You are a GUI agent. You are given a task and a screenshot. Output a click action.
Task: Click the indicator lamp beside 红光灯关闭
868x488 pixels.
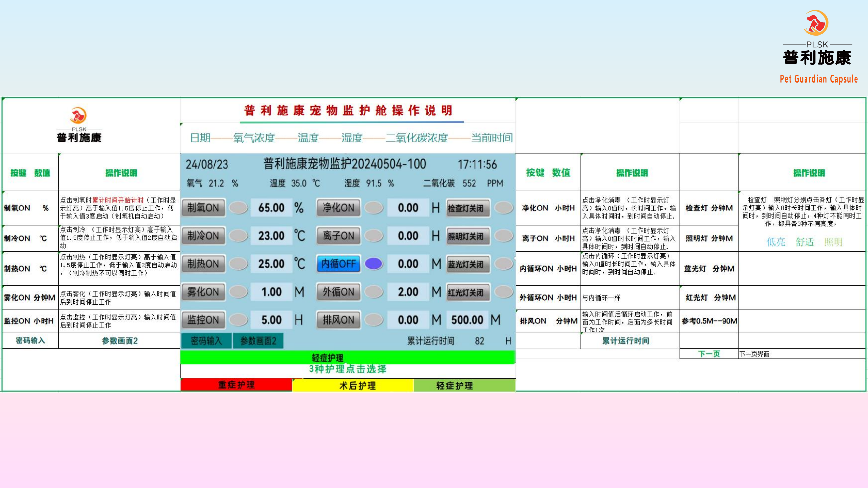[x=504, y=291]
